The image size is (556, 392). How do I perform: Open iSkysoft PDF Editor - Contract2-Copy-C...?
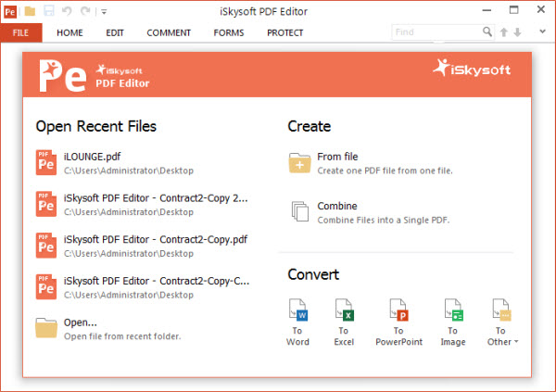[x=157, y=281]
